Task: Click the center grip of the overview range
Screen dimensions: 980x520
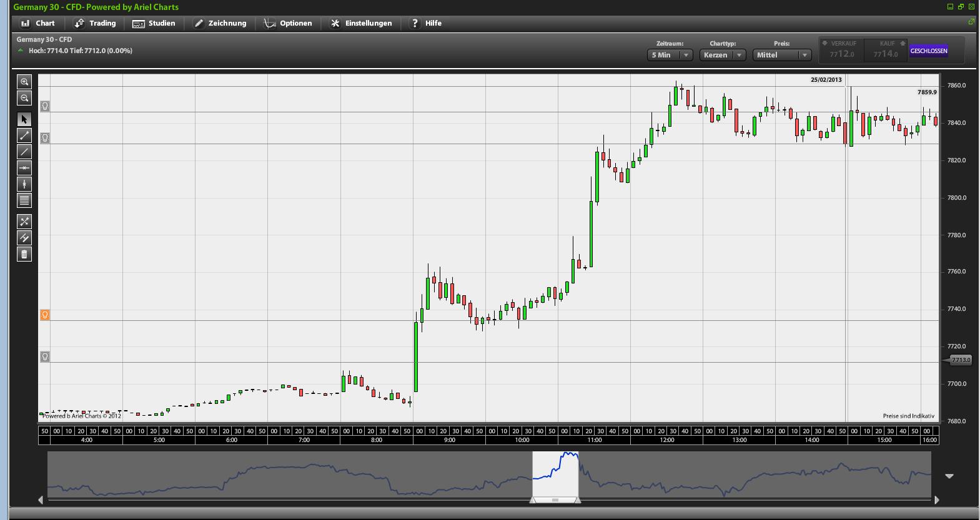Action: point(555,500)
